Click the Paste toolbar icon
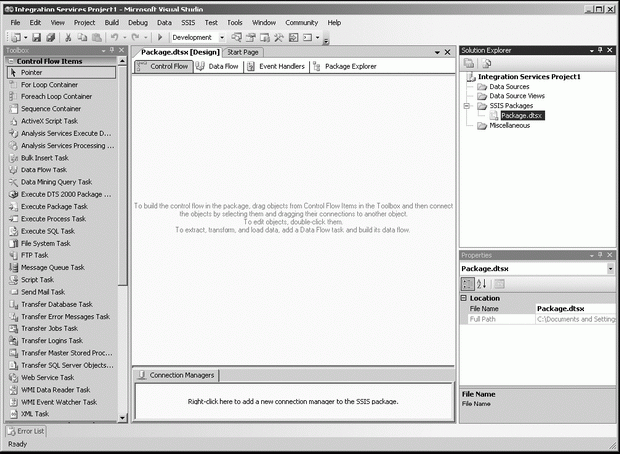 coord(96,38)
